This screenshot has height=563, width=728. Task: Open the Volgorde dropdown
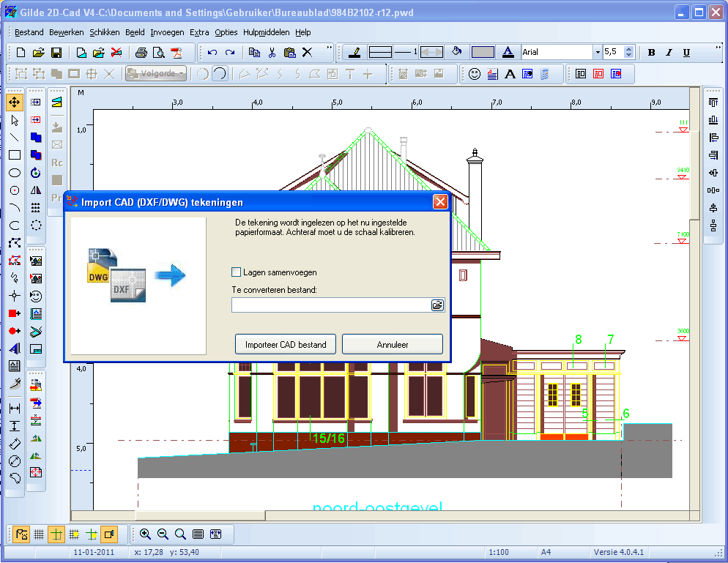pyautogui.click(x=157, y=73)
